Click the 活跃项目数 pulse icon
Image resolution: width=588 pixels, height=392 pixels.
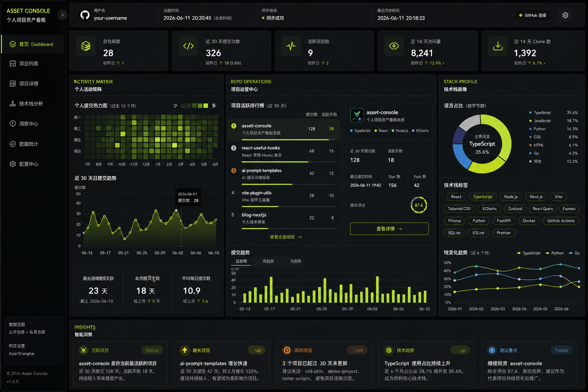click(x=291, y=46)
